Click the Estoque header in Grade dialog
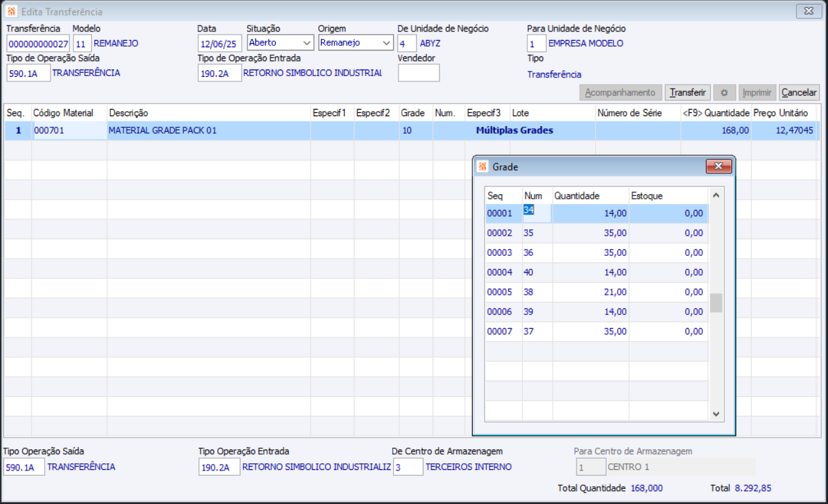Viewport: 828px width, 504px height. tap(668, 196)
